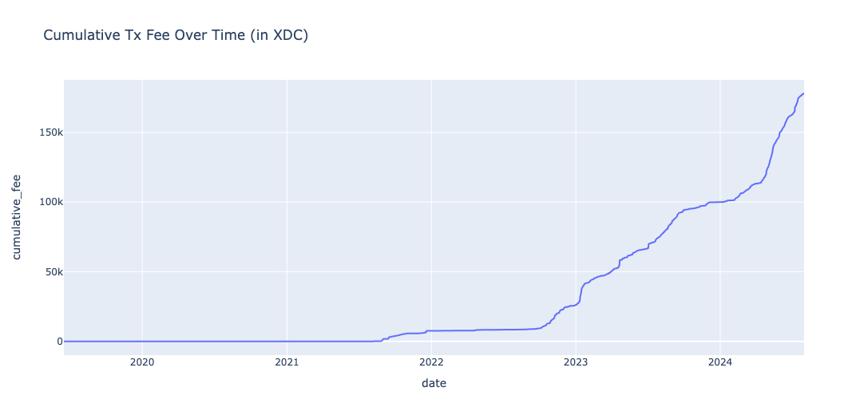Click the line where it crosses the 2024 gridline
The image size is (868, 419).
pos(720,202)
